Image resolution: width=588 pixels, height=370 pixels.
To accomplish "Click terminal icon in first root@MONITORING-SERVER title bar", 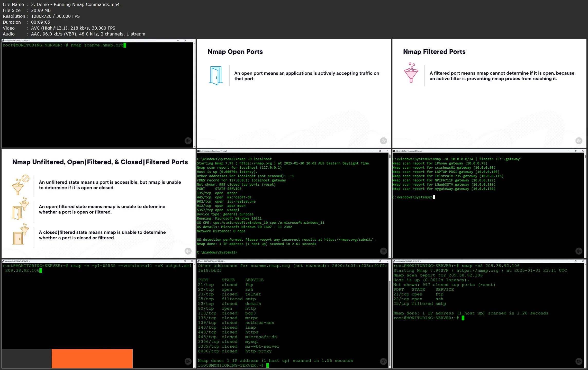I will coord(3,41).
